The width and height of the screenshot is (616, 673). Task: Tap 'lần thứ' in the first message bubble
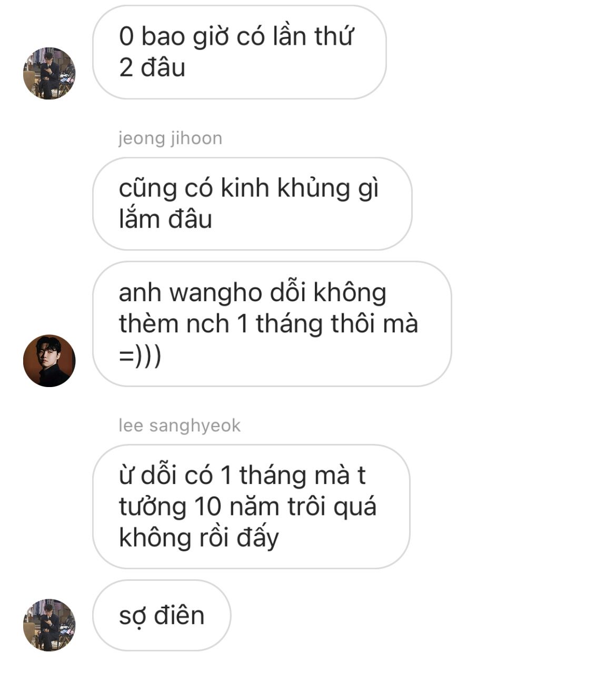[x=312, y=36]
